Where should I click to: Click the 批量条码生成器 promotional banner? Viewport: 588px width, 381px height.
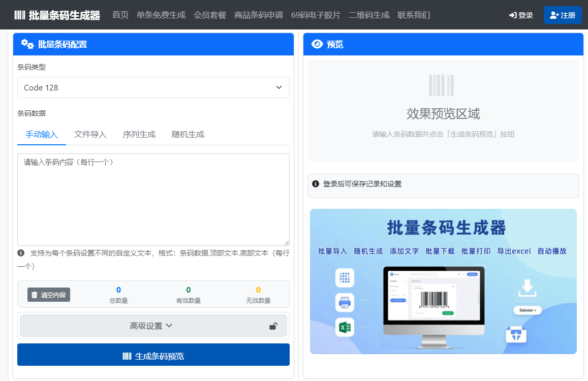click(x=443, y=281)
